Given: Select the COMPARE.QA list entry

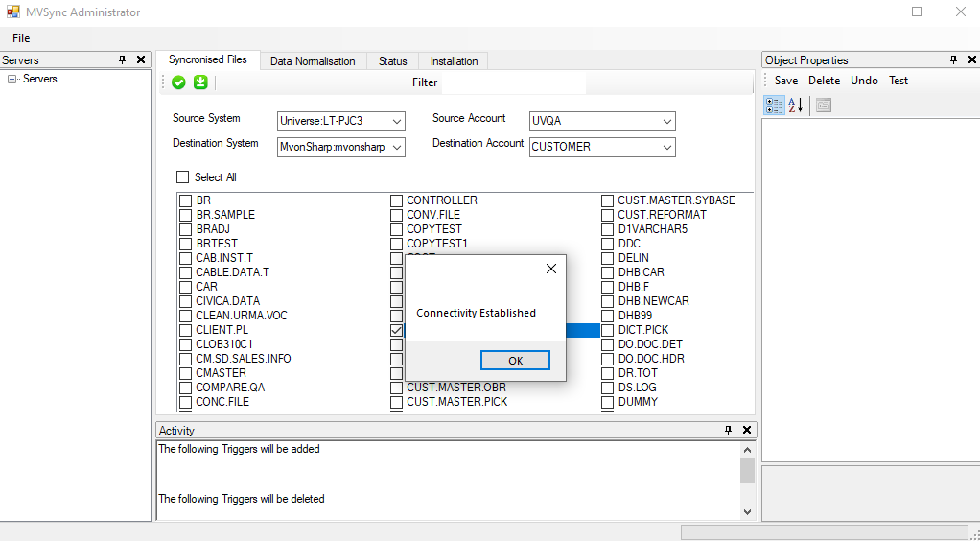Looking at the screenshot, I should pos(230,388).
